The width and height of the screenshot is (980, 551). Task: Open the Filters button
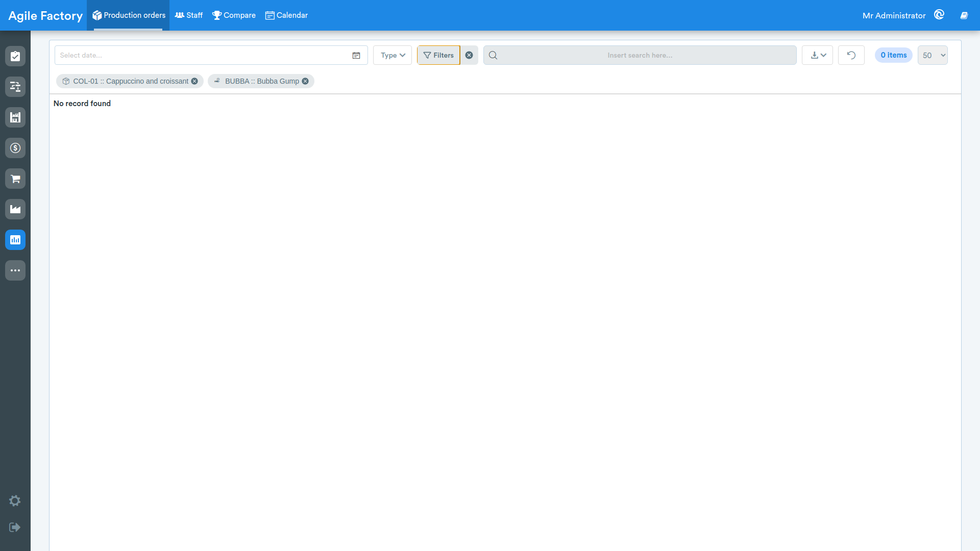click(438, 55)
